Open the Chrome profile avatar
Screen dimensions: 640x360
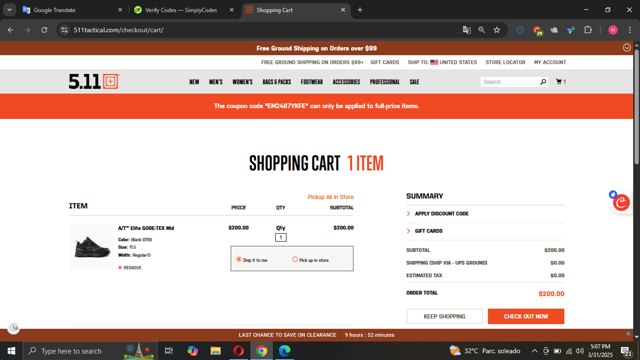613,30
